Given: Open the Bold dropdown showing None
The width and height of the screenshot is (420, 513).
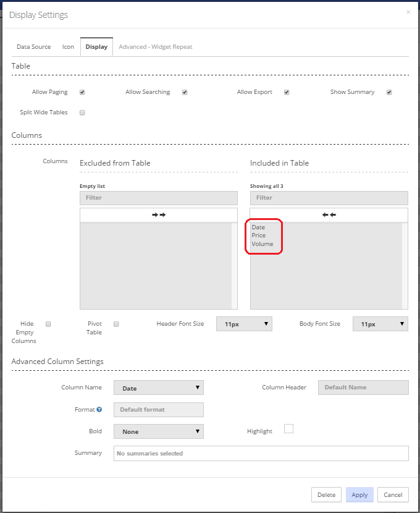Looking at the screenshot, I should [x=159, y=431].
